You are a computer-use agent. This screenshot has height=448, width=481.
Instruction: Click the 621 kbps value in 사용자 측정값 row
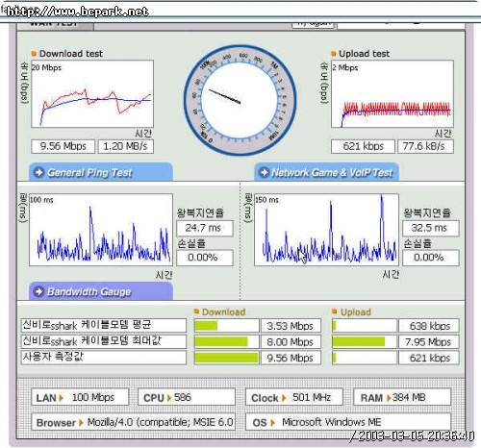(429, 358)
